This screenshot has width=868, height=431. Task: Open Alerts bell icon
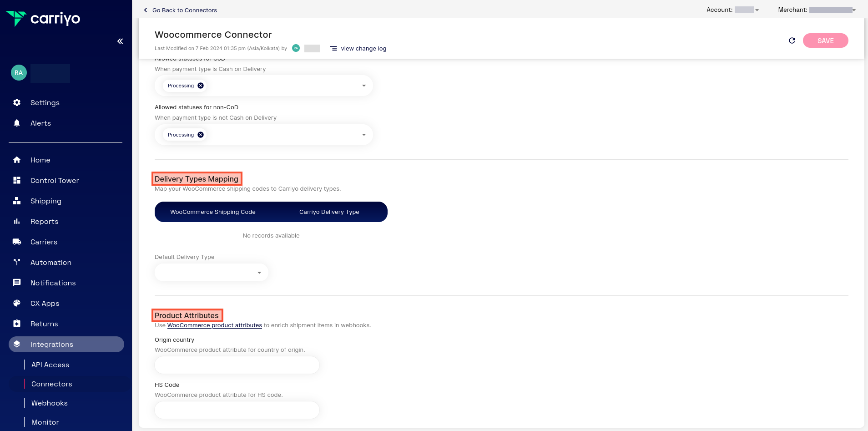point(17,123)
